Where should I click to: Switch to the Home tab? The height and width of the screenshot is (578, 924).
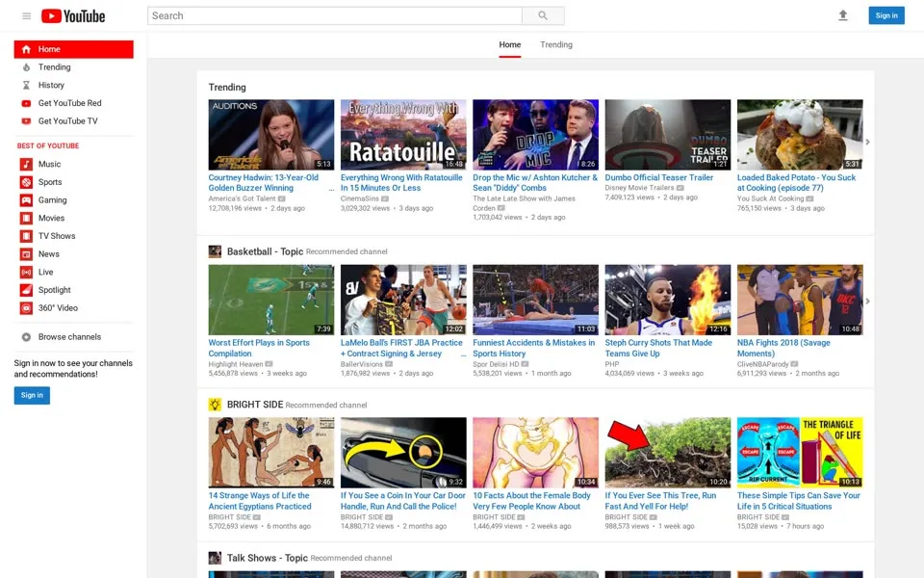510,45
